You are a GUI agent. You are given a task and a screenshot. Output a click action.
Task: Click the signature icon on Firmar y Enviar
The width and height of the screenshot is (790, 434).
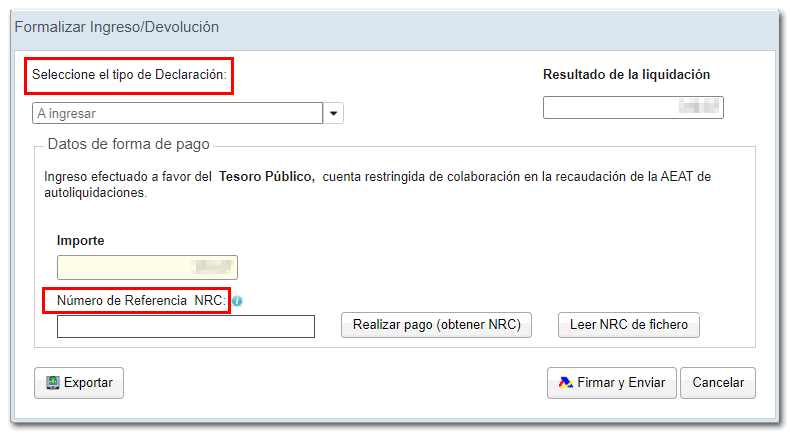point(565,382)
